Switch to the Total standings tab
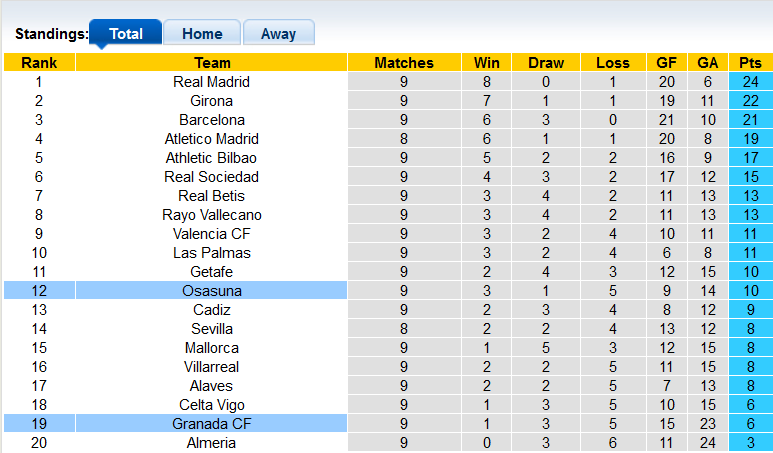Viewport: 773px width, 453px height. pos(125,33)
